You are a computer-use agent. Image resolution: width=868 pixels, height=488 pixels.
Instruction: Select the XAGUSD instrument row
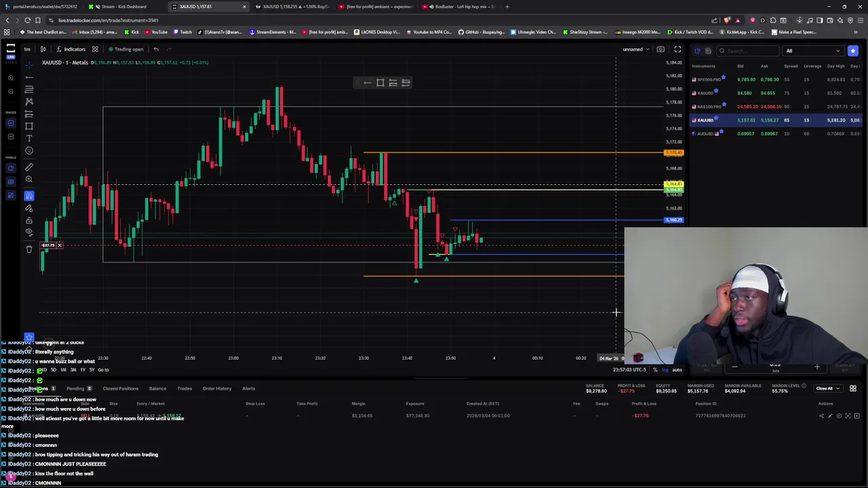(x=776, y=93)
